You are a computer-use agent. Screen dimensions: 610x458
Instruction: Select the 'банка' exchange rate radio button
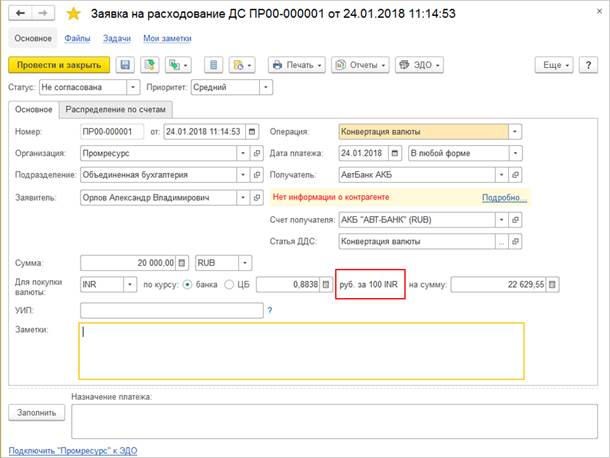186,284
